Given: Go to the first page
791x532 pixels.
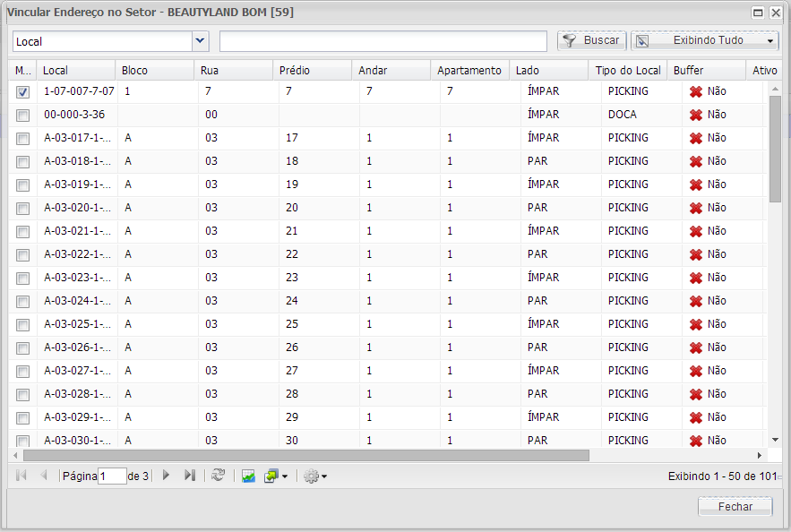Looking at the screenshot, I should 21,475.
